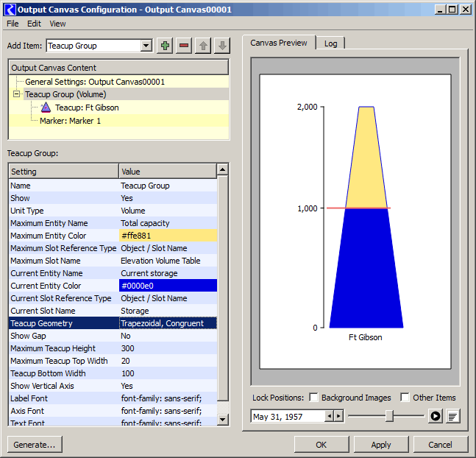This screenshot has width=476, height=458.
Task: Click the Show setting value Yes
Action: click(x=168, y=198)
